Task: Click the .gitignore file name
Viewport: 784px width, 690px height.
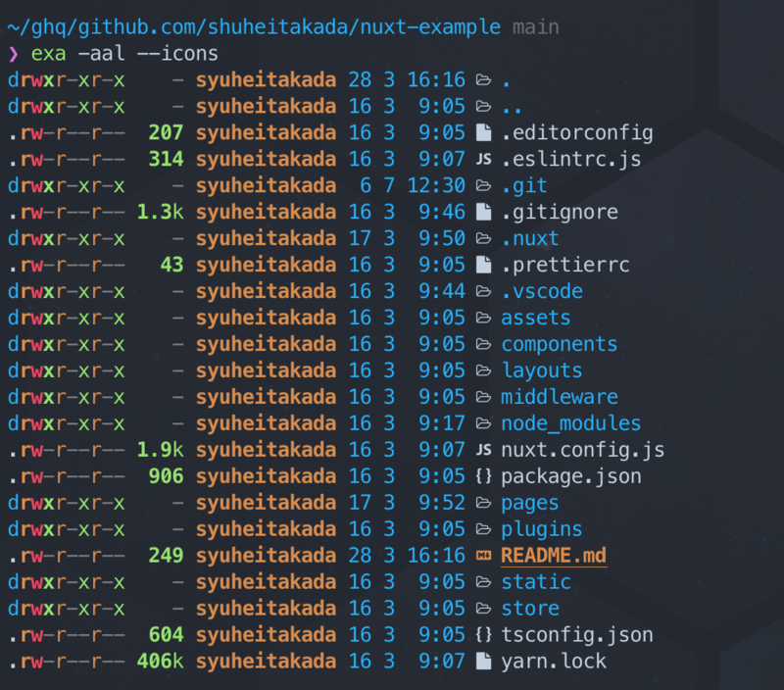Action: (560, 213)
